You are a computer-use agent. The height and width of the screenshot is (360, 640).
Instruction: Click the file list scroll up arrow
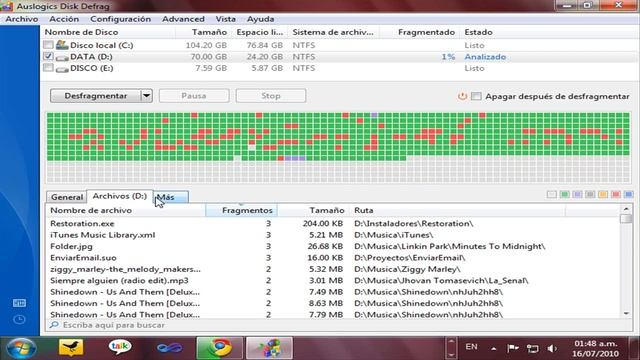point(626,209)
